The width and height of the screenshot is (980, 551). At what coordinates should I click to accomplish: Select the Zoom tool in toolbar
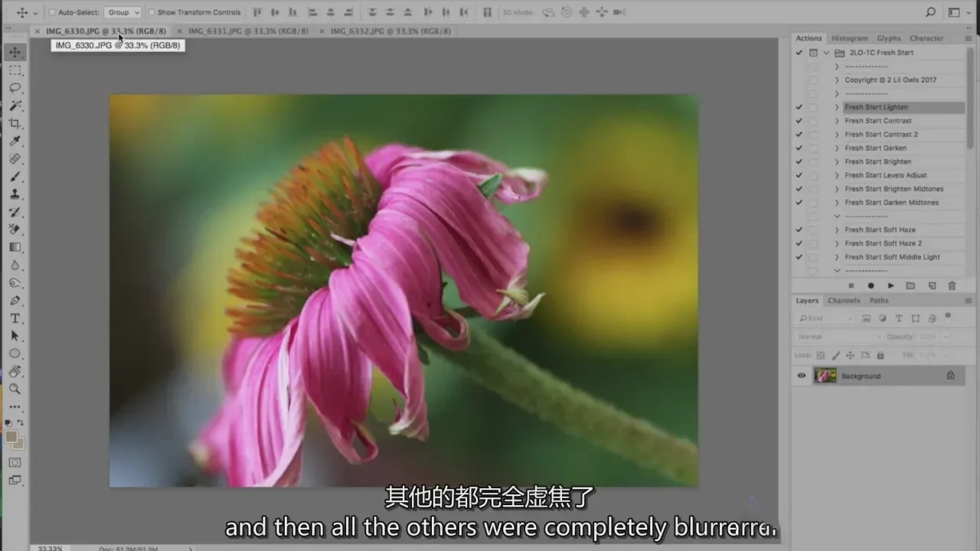pyautogui.click(x=15, y=389)
